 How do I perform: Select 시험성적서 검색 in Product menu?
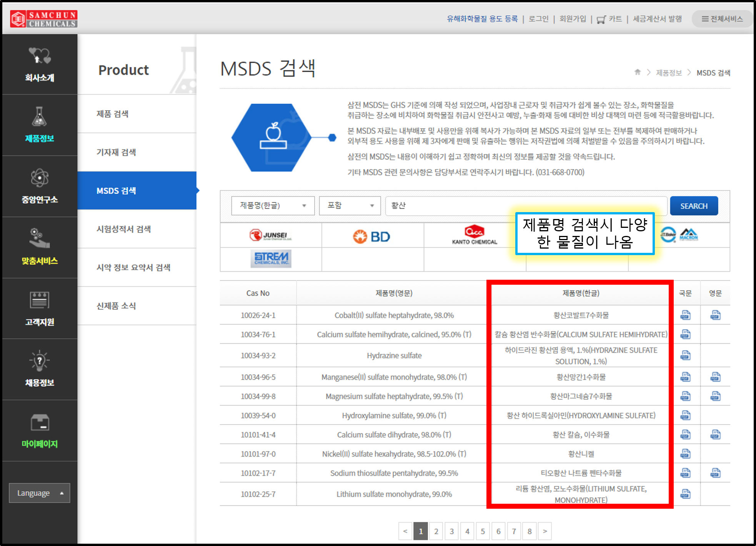pos(123,229)
